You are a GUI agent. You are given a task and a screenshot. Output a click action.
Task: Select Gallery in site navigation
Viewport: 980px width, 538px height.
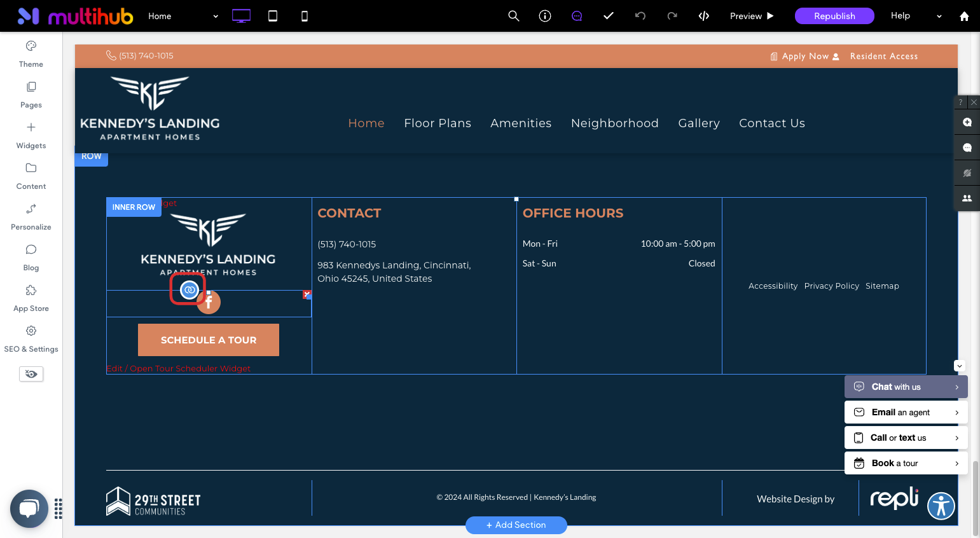(x=699, y=123)
